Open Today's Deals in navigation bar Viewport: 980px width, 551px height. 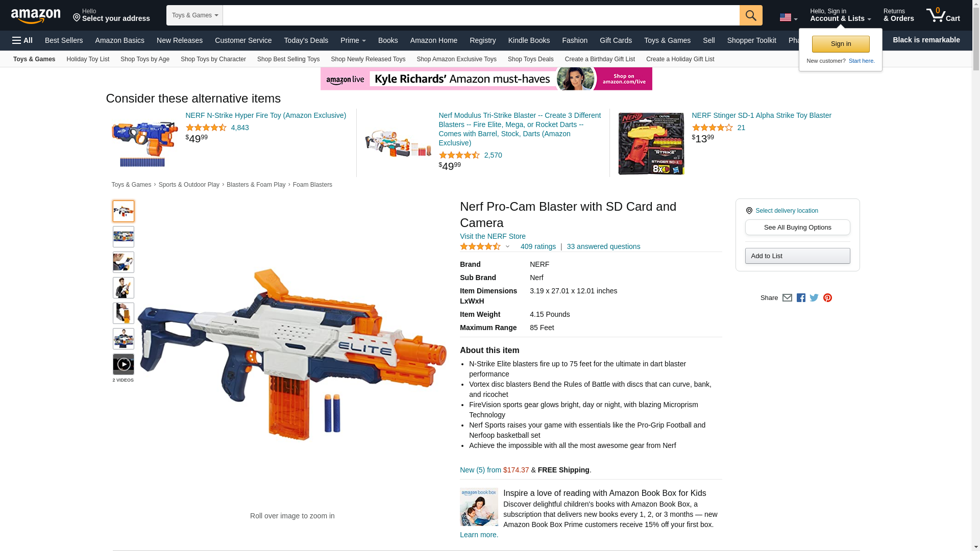tap(306, 40)
